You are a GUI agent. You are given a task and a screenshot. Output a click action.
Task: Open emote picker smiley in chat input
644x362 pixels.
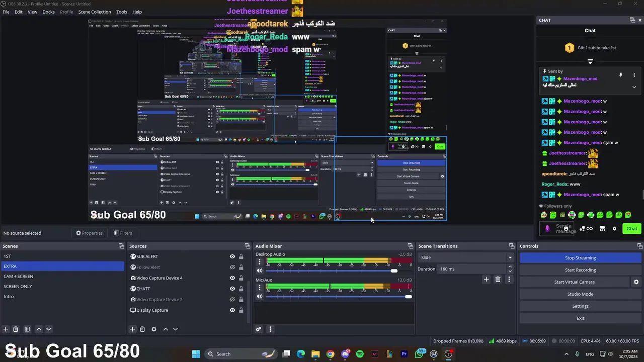pos(566,229)
